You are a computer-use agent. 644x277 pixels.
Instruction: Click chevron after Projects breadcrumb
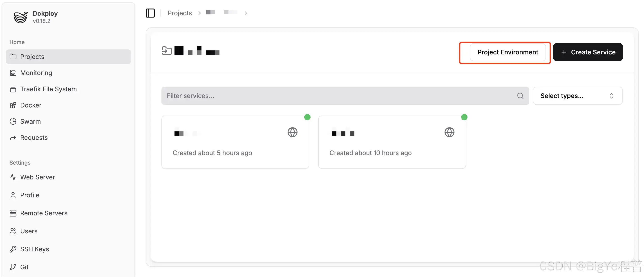pos(199,13)
